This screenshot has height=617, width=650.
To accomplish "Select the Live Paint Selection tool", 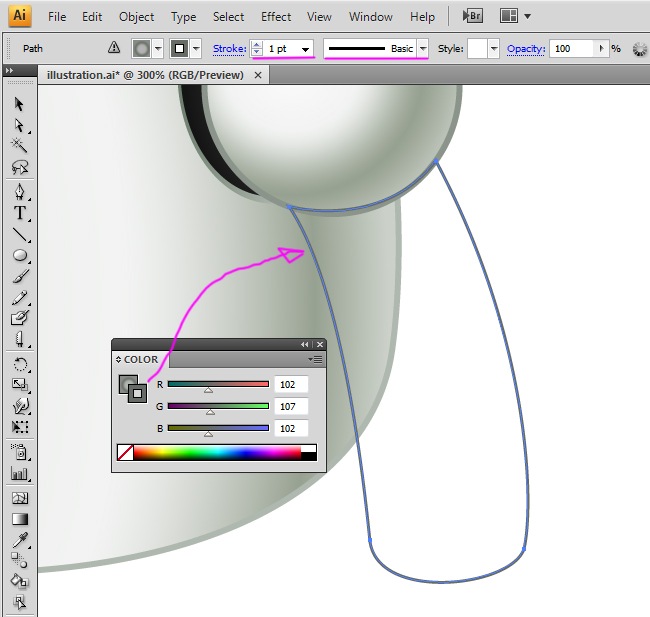I will tap(19, 601).
